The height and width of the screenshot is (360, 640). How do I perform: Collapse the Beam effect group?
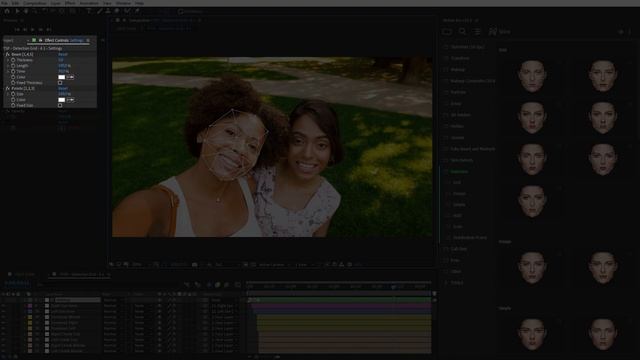tap(4, 54)
